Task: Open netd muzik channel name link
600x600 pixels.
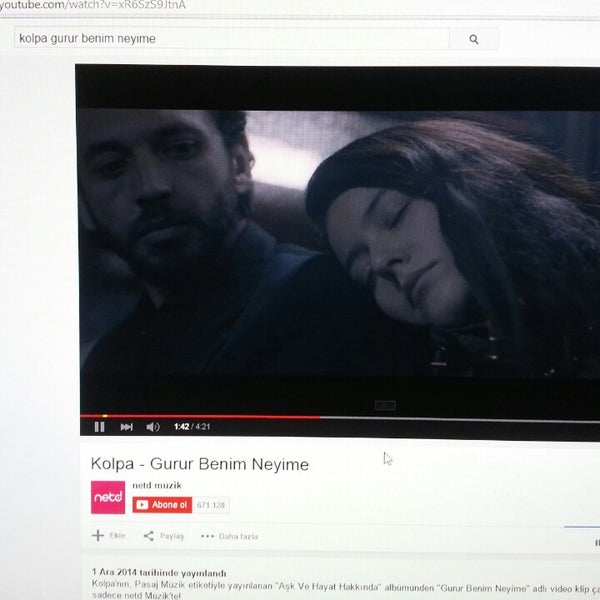Action: (157, 485)
